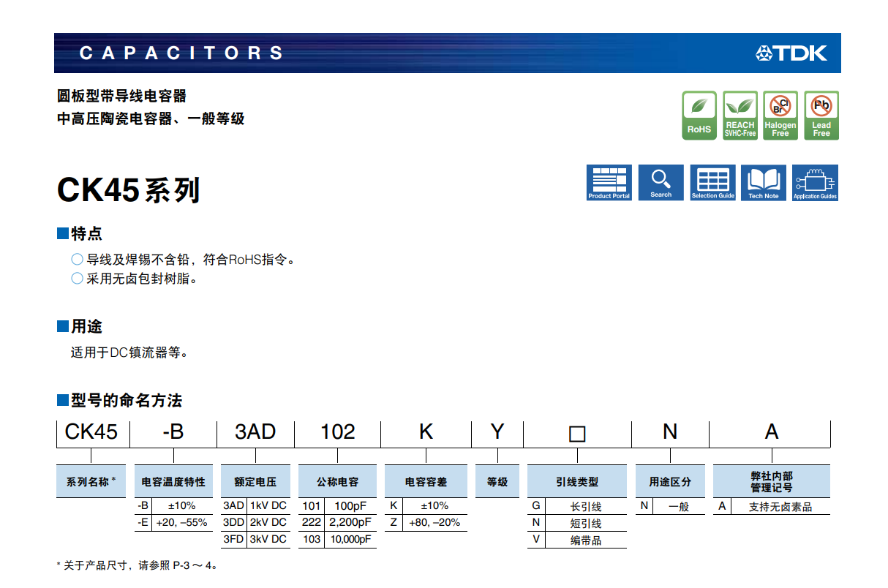Open the Product Portal icon
Screen dimensions: 888x588
pos(609,182)
